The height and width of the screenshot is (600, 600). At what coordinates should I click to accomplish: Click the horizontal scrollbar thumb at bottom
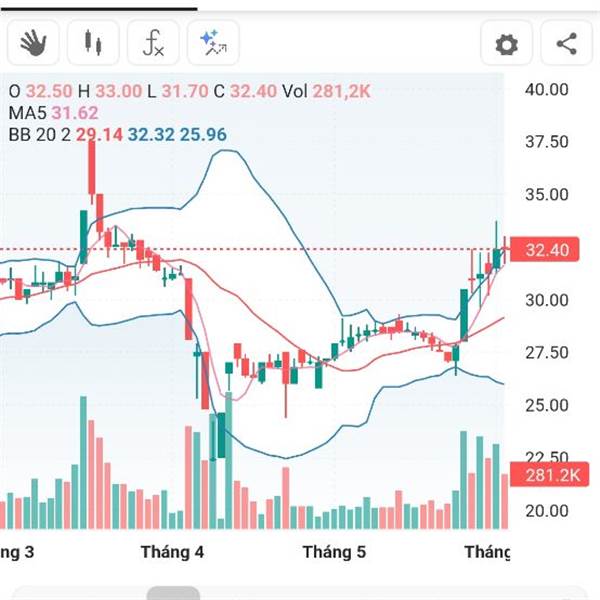pos(173,594)
